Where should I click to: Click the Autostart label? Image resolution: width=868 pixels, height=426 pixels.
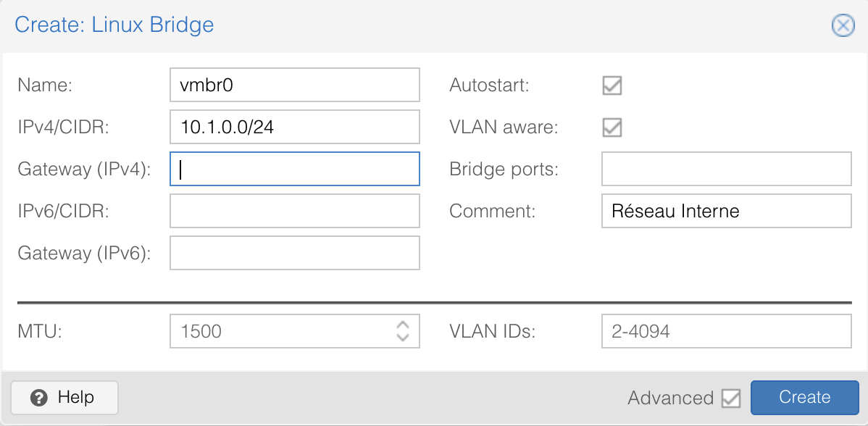[489, 85]
